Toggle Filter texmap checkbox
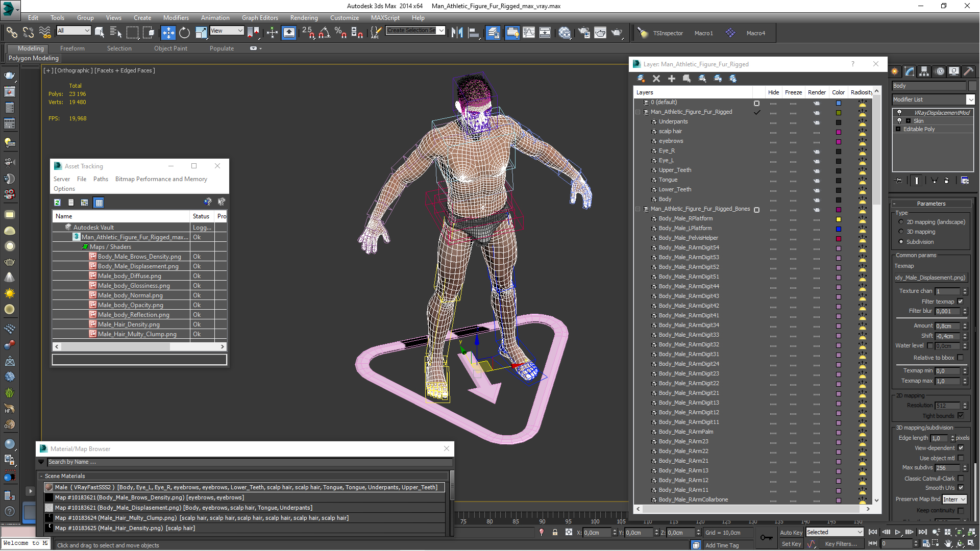Screen dimensions: 980x551 coord(960,302)
